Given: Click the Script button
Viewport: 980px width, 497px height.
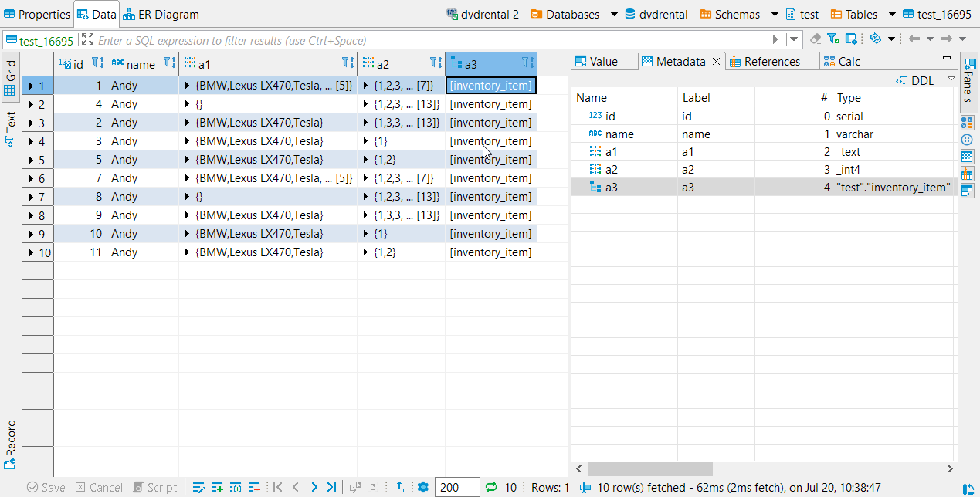Looking at the screenshot, I should [x=154, y=487].
